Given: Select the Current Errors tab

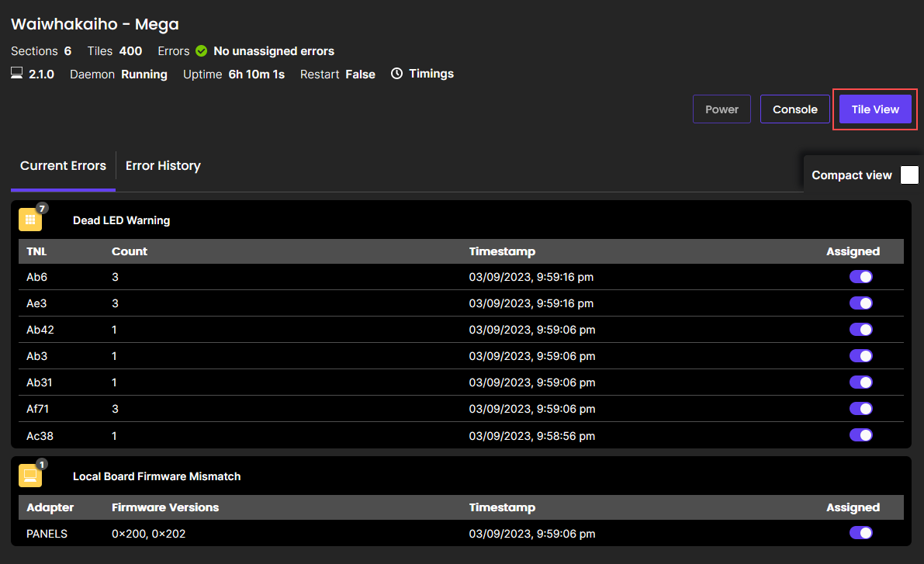Looking at the screenshot, I should coord(63,166).
